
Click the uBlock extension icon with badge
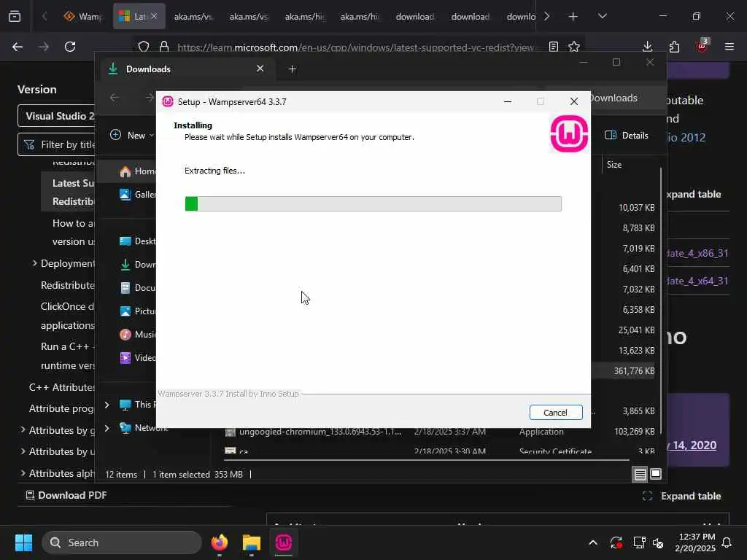[702, 45]
